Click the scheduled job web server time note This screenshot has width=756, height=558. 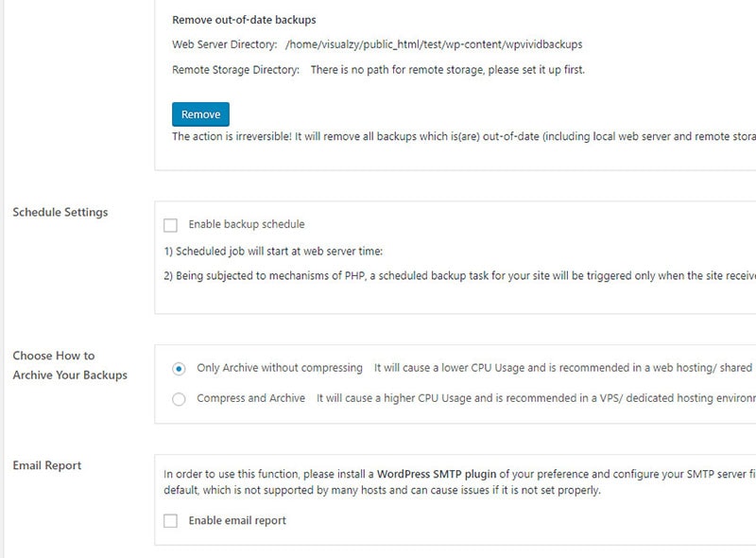(x=273, y=252)
